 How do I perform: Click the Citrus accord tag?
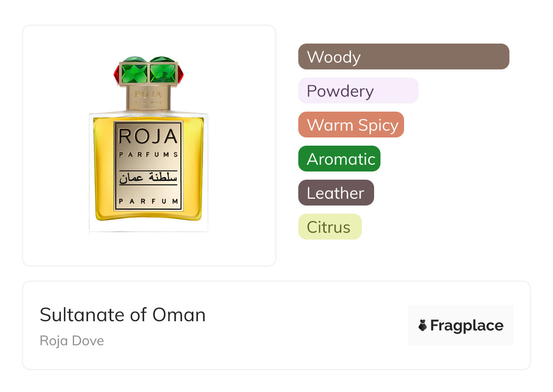[330, 227]
